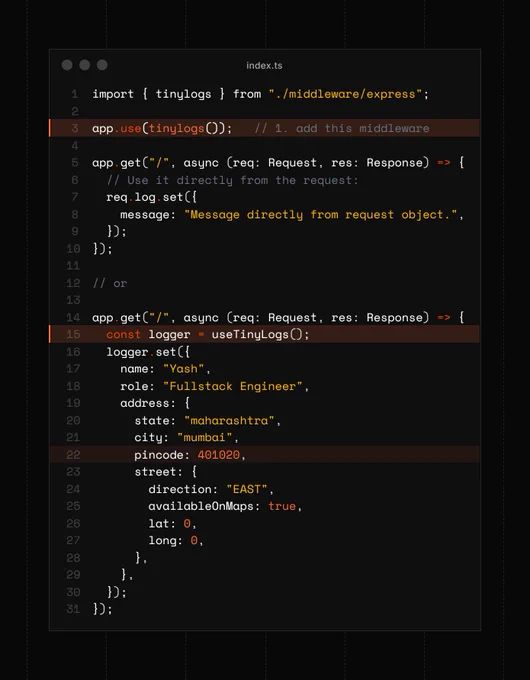Click line number 12 in the gutter
The height and width of the screenshot is (680, 530).
[73, 283]
